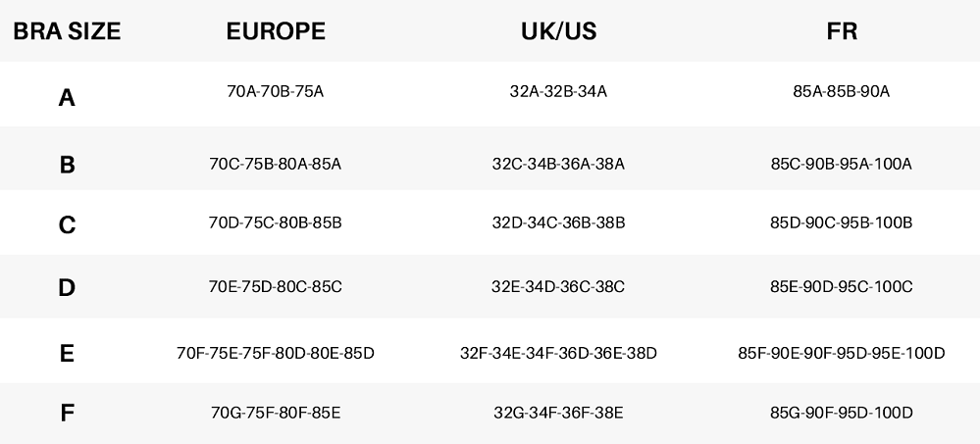The width and height of the screenshot is (980, 444).
Task: Click the BRA SIZE column header
Action: tap(67, 31)
